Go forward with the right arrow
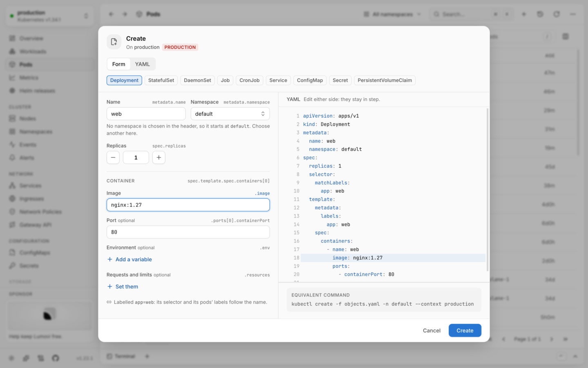This screenshot has width=588, height=368. (125, 14)
